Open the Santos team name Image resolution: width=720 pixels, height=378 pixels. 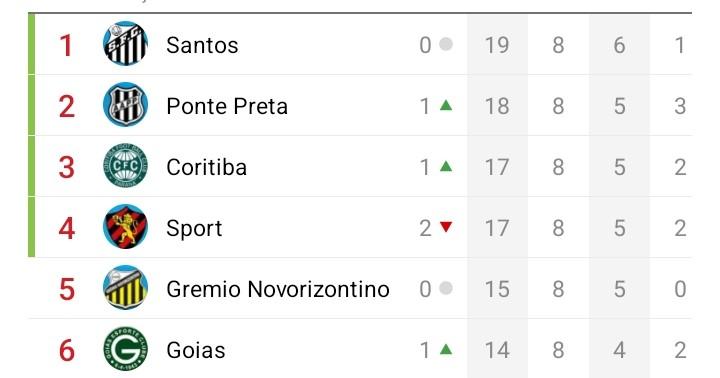point(202,45)
